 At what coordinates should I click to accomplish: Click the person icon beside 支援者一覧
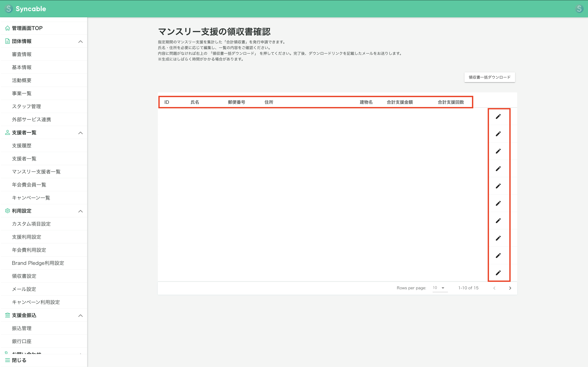[x=7, y=133]
